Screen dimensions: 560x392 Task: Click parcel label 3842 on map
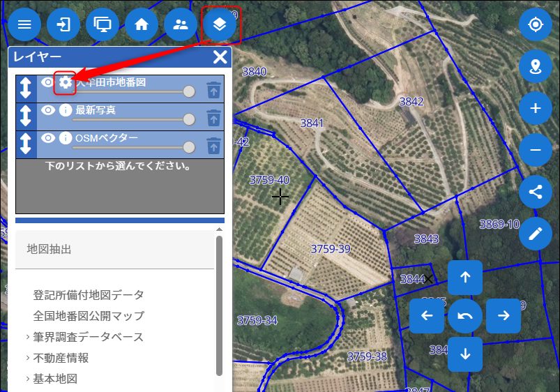point(411,102)
